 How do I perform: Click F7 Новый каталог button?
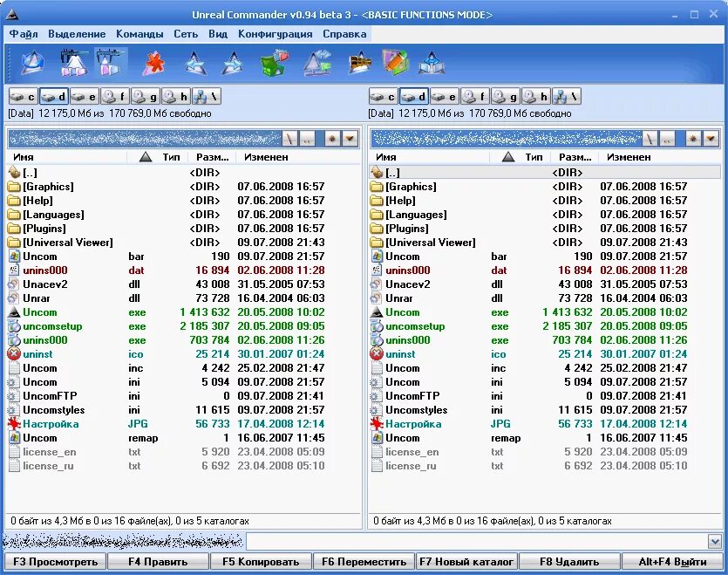(466, 562)
